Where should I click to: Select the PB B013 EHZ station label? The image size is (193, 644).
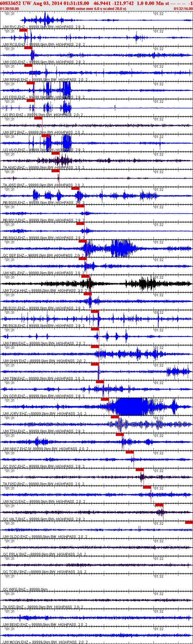(x=44, y=220)
